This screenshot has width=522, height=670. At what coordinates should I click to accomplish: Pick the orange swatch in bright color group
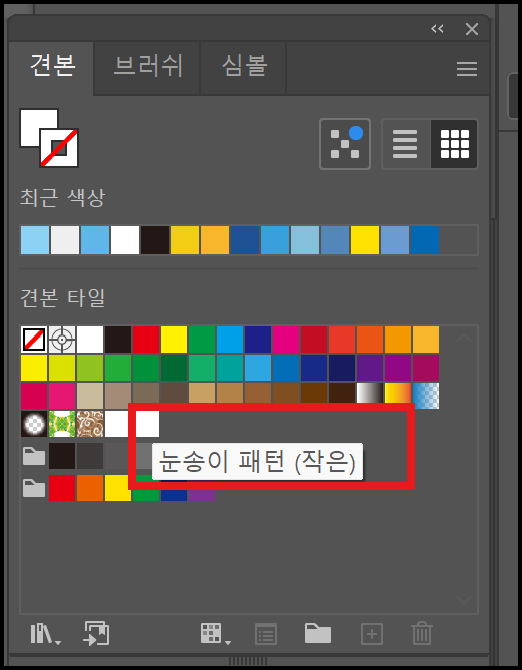coord(90,488)
